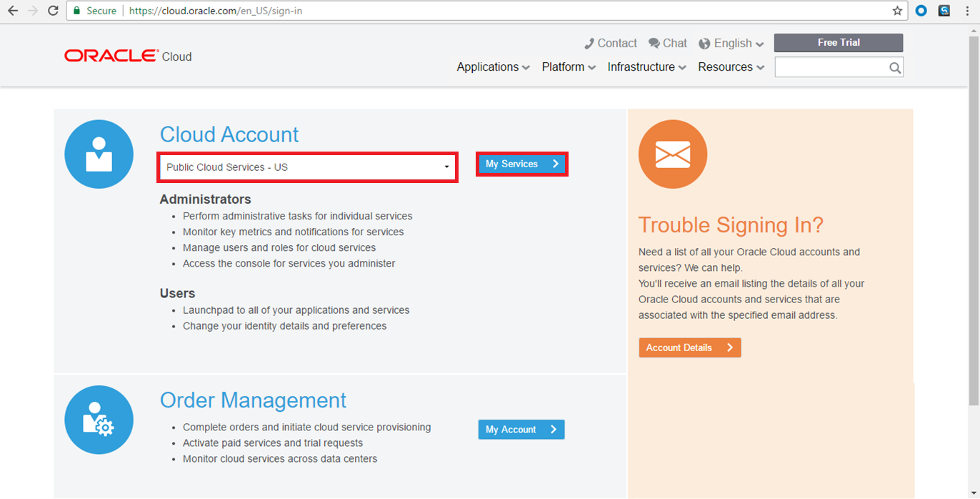980x499 pixels.
Task: Click the search magnifier icon
Action: [895, 68]
